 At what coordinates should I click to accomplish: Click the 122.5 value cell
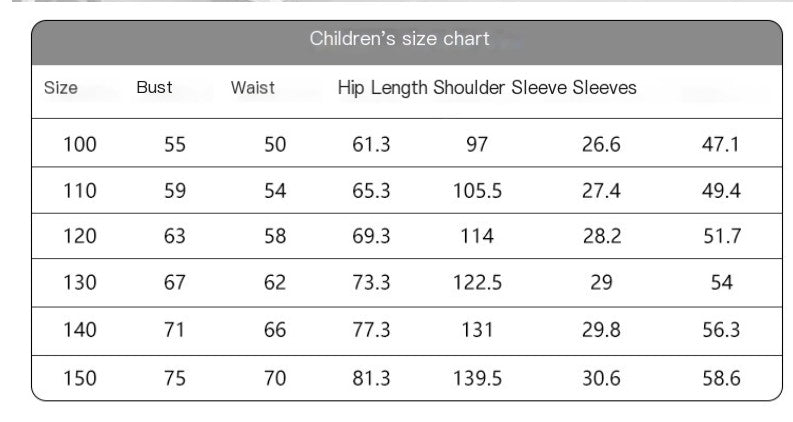click(477, 283)
